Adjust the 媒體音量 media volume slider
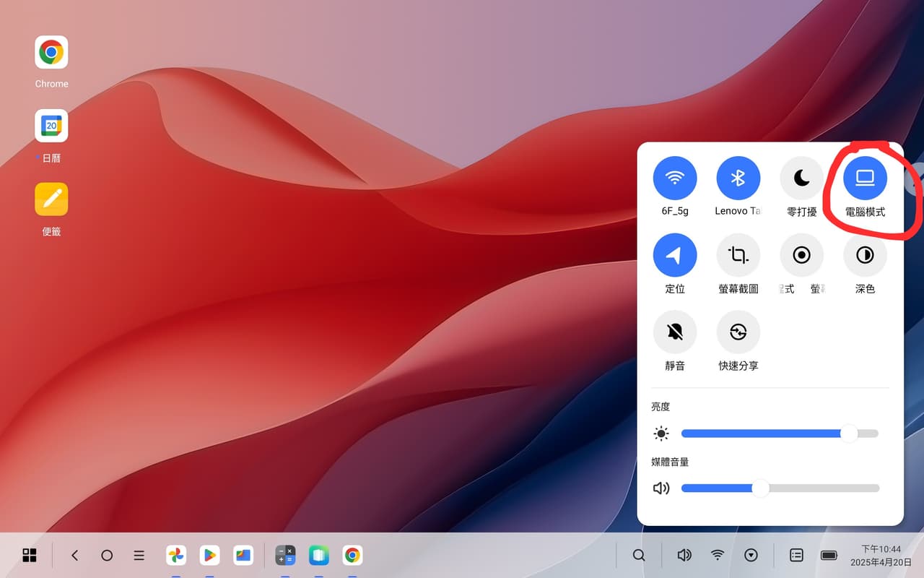The image size is (924, 578). 780,488
